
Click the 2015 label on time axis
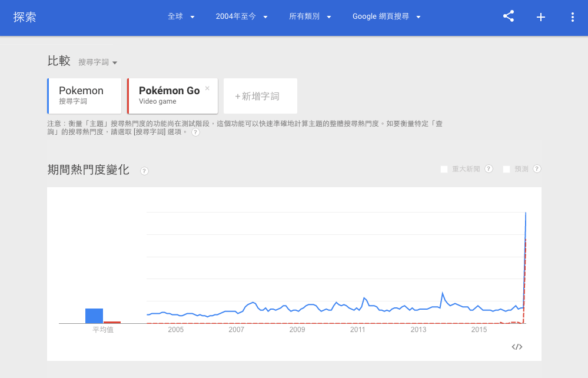(x=479, y=330)
